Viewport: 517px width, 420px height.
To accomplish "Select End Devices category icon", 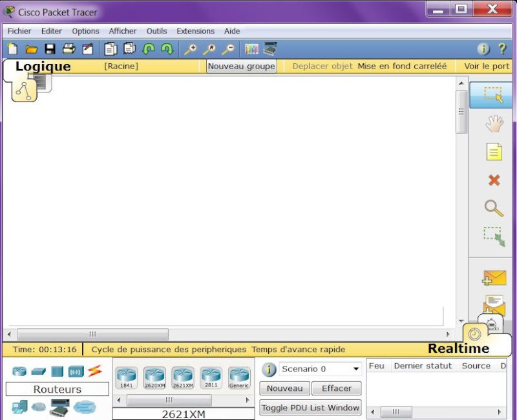I will pyautogui.click(x=20, y=407).
